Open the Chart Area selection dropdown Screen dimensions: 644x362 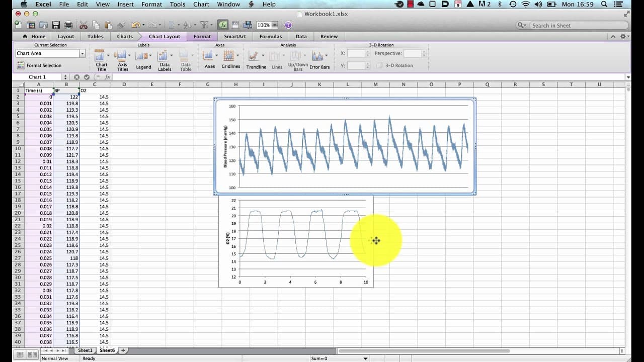(82, 53)
